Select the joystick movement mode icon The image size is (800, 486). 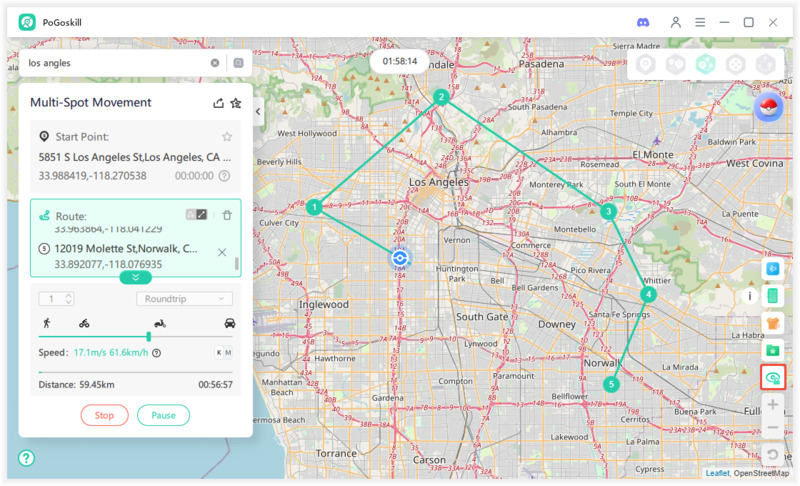[735, 64]
